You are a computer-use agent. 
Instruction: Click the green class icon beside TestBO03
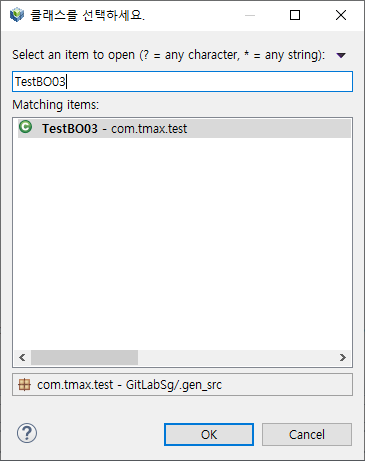click(x=25, y=127)
